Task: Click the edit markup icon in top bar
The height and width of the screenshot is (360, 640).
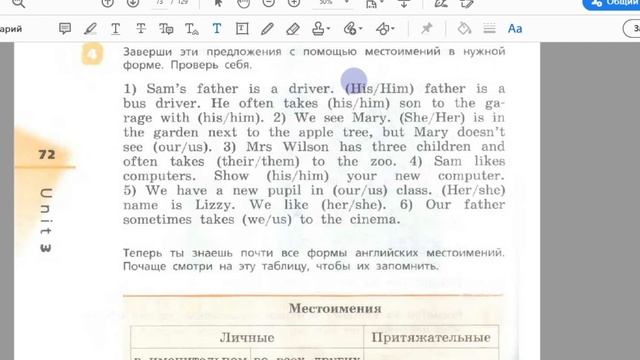Action: tap(467, 3)
